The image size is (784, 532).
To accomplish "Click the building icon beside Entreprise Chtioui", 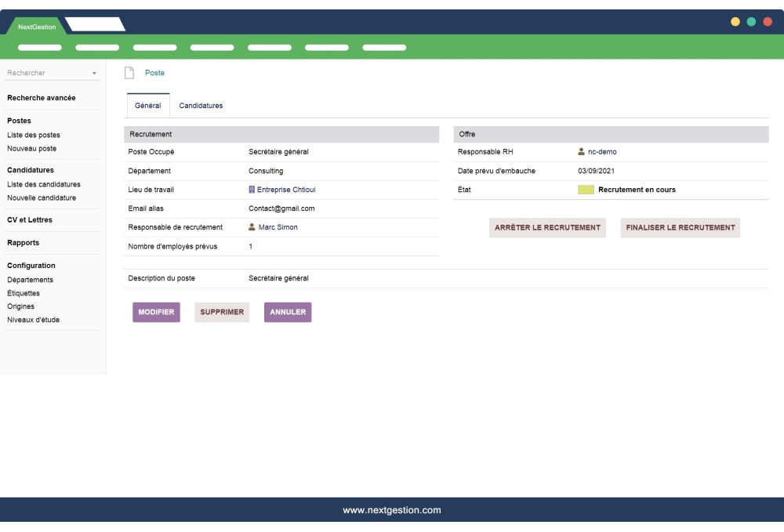I will (253, 189).
